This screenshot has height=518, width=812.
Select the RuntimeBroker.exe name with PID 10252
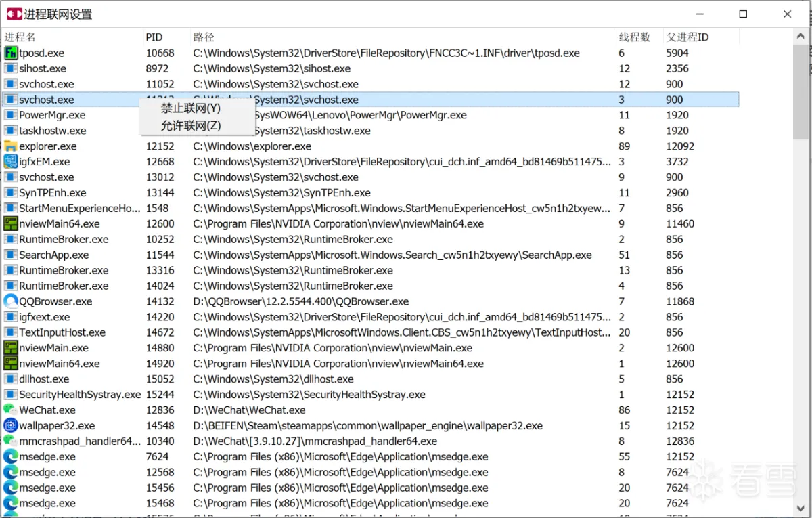tap(64, 240)
